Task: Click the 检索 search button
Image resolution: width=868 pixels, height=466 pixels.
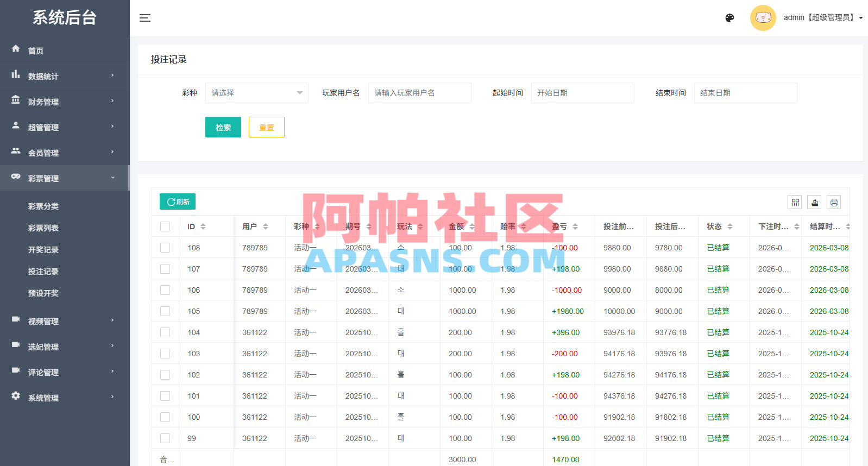Action: [223, 127]
